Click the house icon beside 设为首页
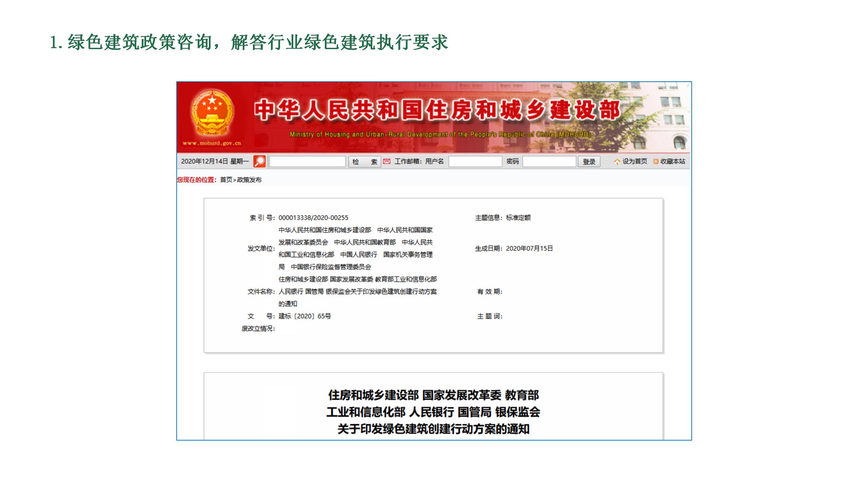This screenshot has height=488, width=868. 617,162
